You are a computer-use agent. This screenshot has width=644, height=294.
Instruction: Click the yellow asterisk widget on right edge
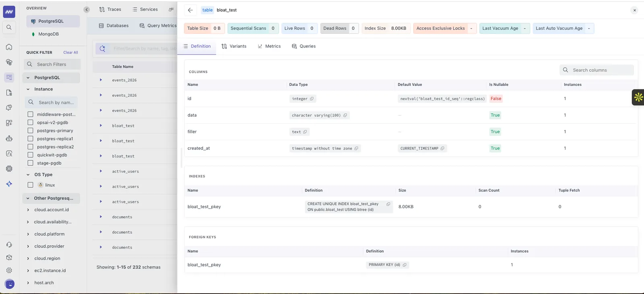click(x=638, y=97)
